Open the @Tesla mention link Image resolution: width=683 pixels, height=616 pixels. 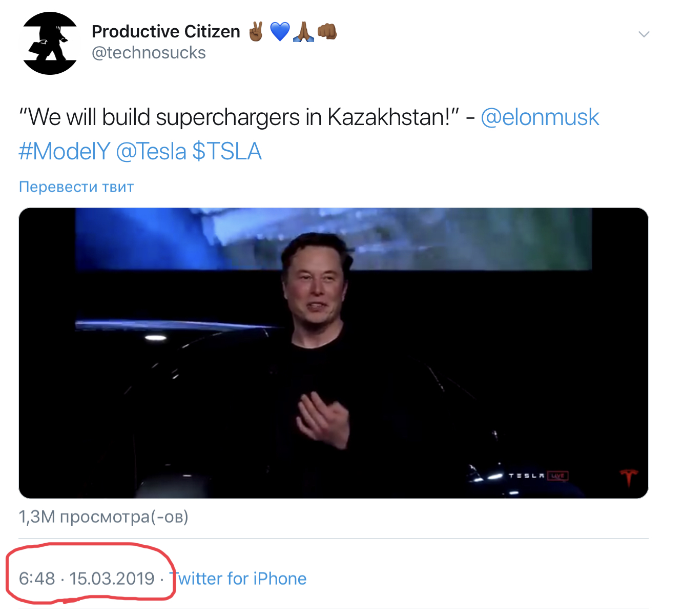pos(151,151)
